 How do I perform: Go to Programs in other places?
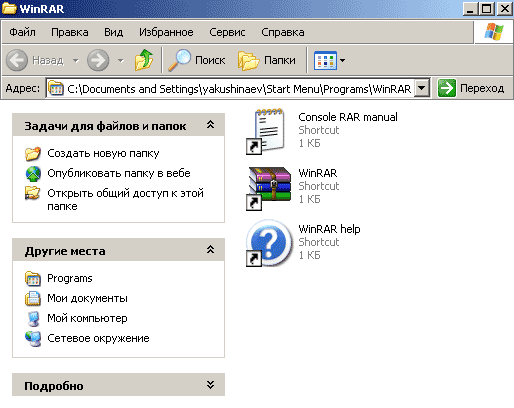pyautogui.click(x=70, y=278)
